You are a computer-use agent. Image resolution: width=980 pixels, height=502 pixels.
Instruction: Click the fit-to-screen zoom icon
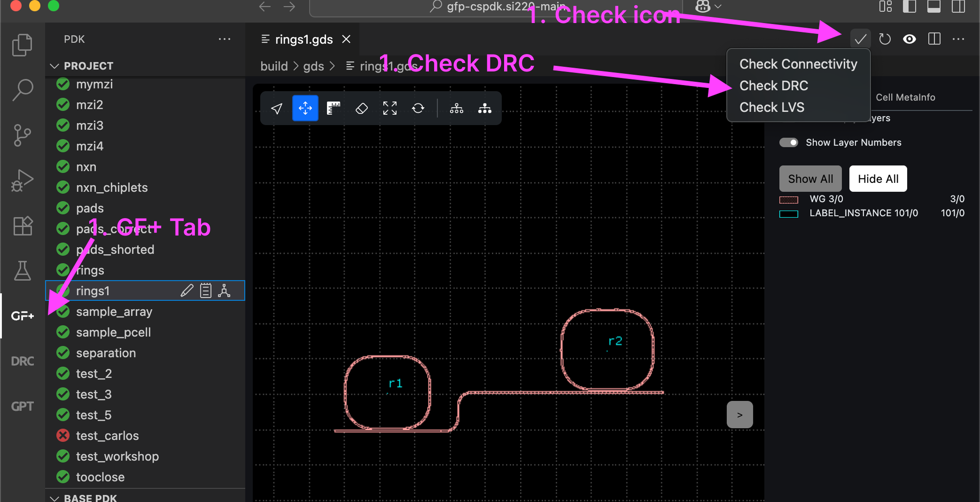tap(389, 109)
